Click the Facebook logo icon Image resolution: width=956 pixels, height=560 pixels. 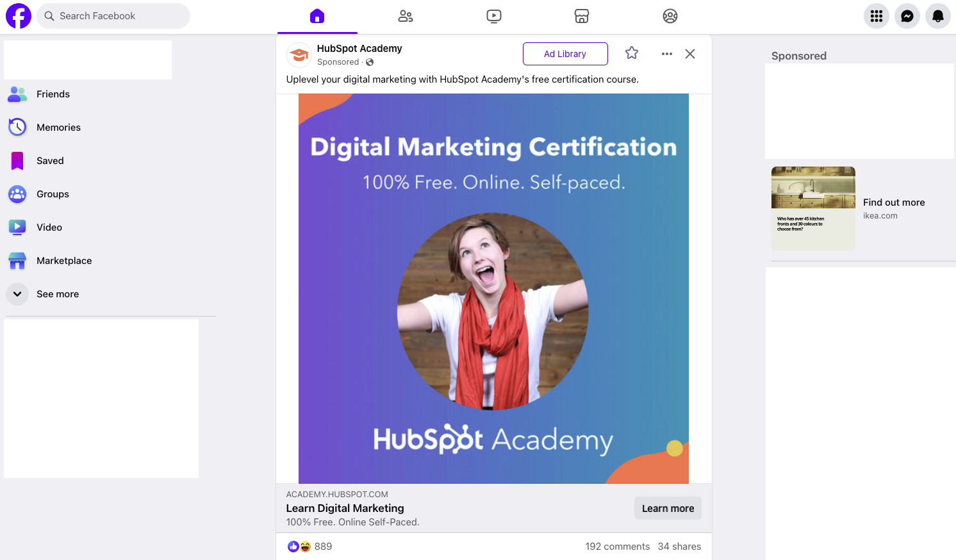point(19,16)
